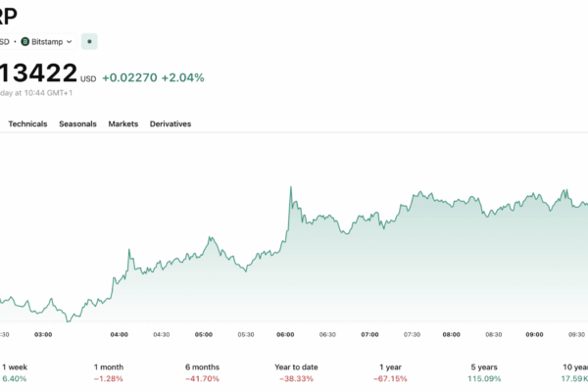This screenshot has width=588, height=392.
Task: Click the −67.15% one-year return value
Action: click(390, 378)
